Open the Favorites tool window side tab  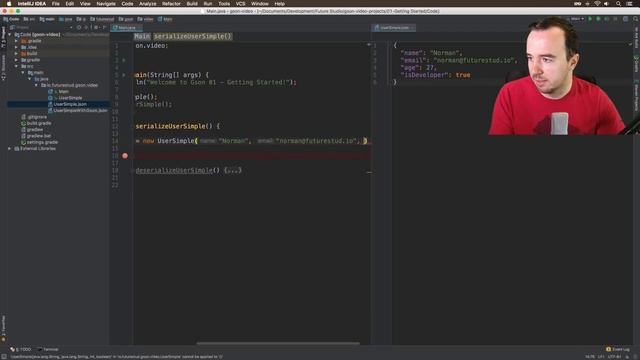(x=3, y=328)
